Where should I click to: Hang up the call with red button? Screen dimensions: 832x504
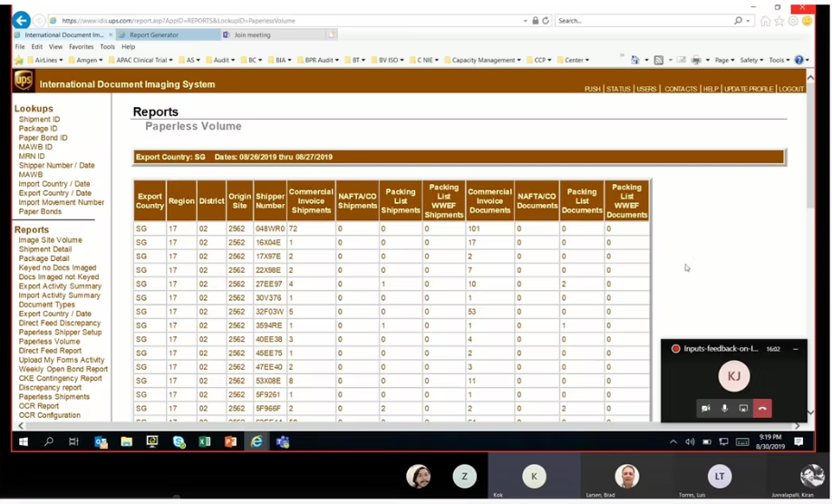(762, 409)
